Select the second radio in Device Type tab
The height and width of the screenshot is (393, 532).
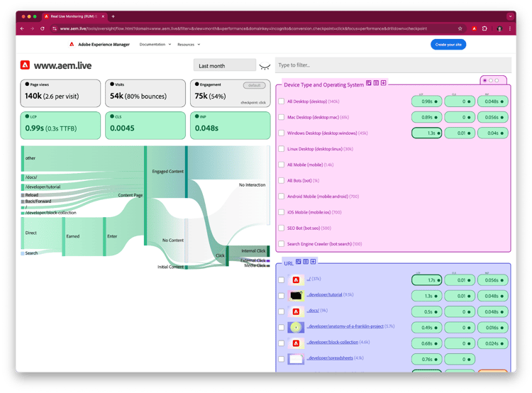[x=491, y=80]
